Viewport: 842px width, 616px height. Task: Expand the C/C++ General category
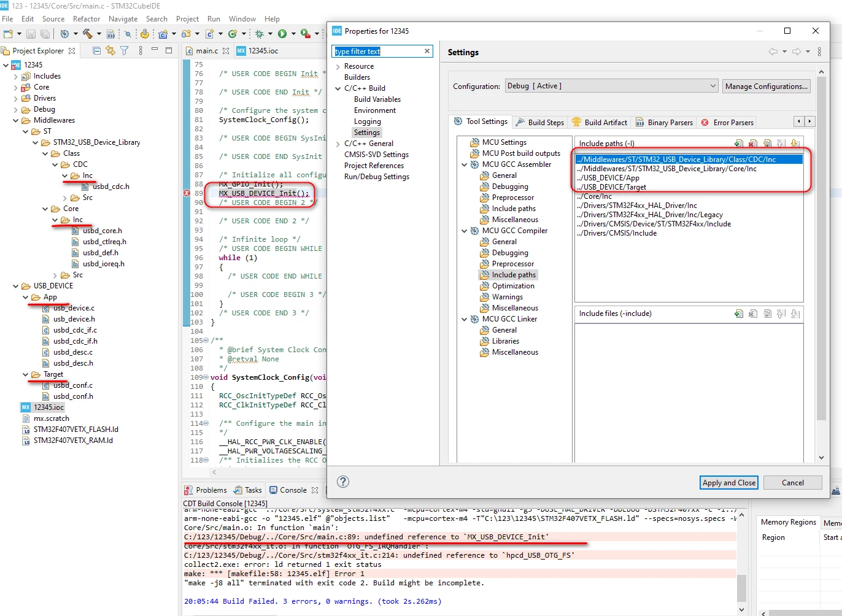[338, 144]
